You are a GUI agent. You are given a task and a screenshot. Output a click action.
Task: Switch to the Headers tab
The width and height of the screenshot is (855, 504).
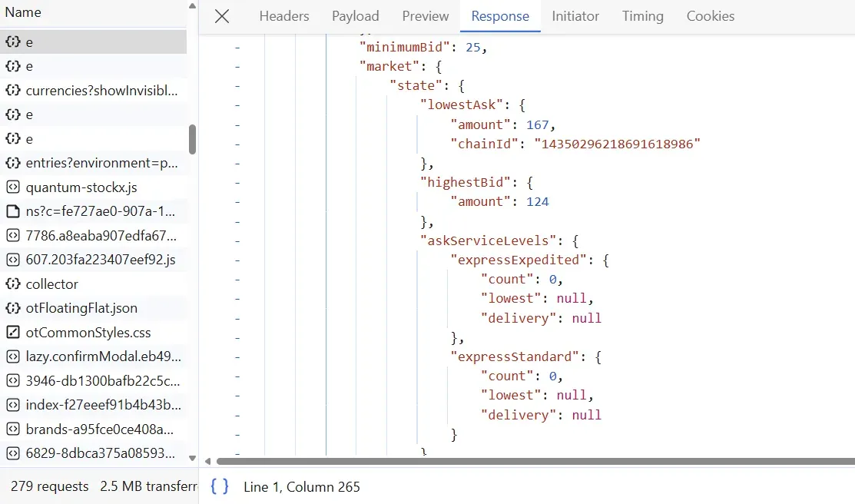(x=284, y=16)
